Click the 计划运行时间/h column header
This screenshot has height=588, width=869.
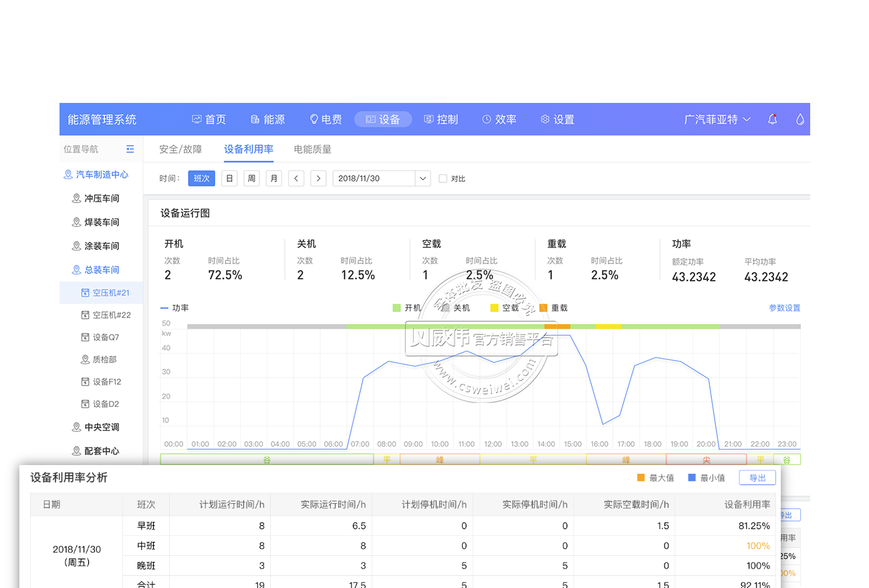click(220, 505)
